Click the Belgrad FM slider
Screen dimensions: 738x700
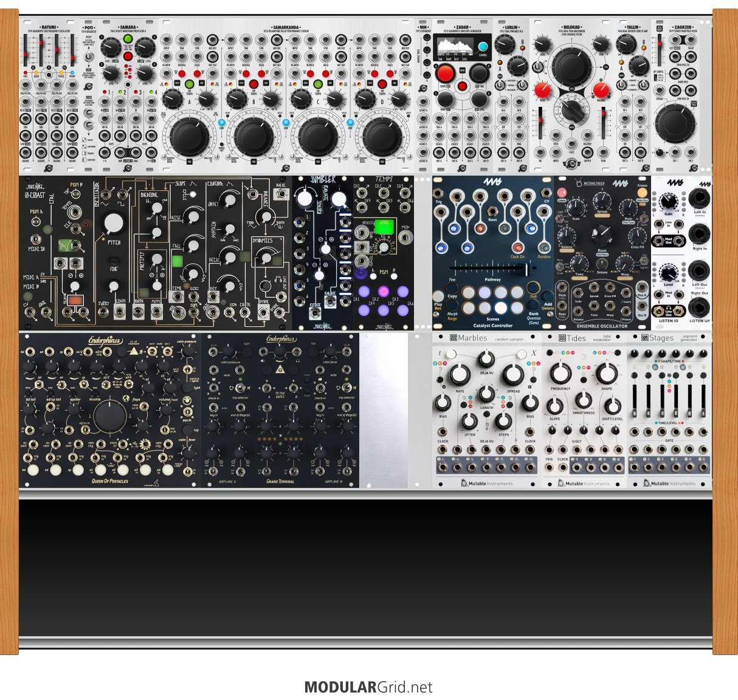[540, 122]
